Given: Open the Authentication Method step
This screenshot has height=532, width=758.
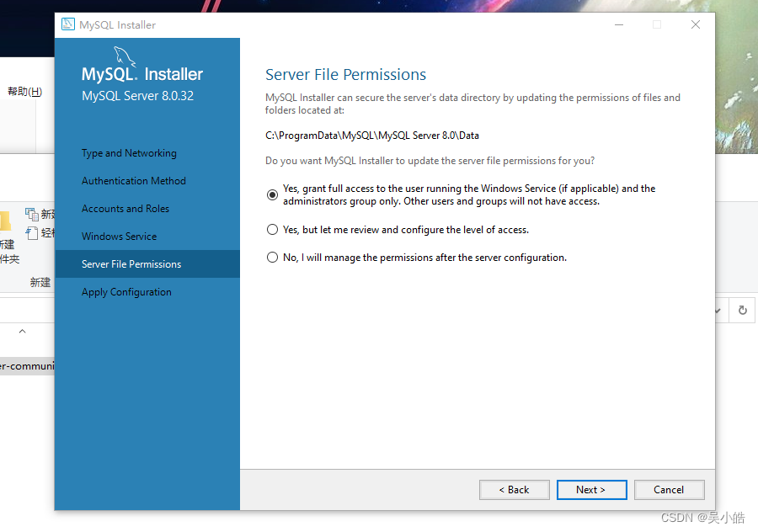Looking at the screenshot, I should [134, 181].
